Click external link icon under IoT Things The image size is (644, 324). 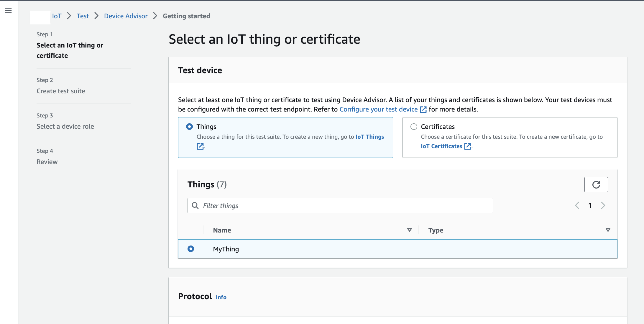200,146
